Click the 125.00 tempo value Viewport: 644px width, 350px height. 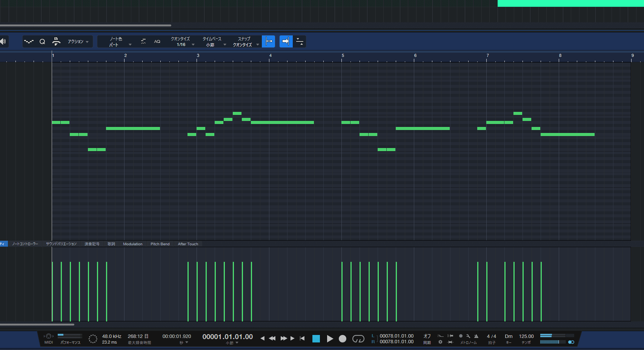(526, 336)
